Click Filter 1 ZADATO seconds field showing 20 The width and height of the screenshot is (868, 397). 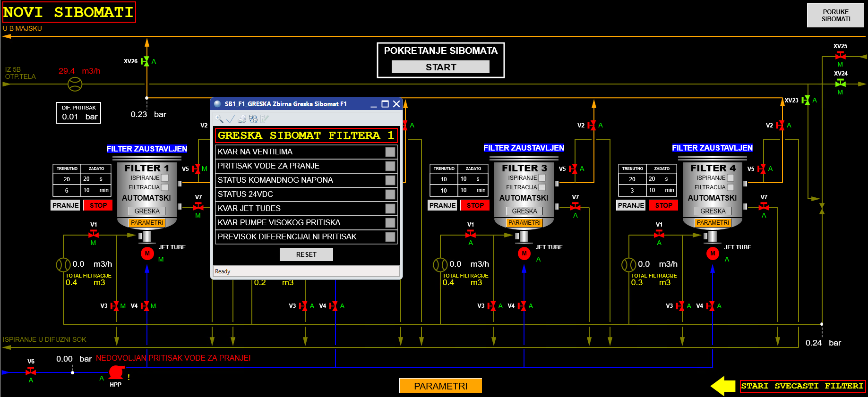click(x=96, y=179)
